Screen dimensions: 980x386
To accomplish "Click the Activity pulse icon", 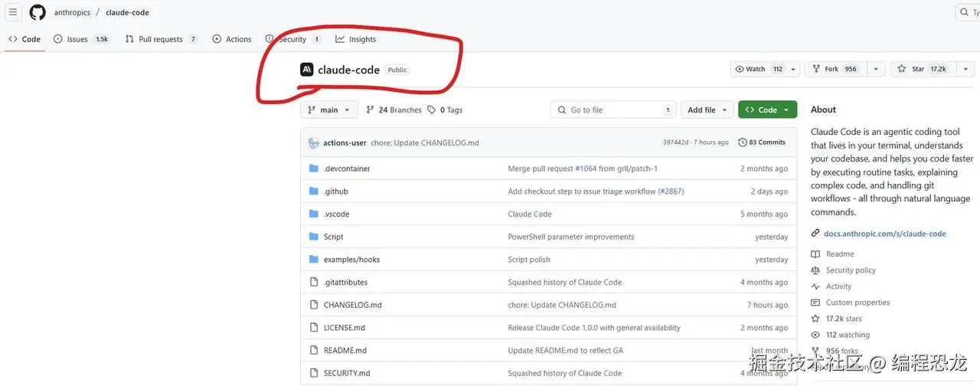I will point(815,286).
